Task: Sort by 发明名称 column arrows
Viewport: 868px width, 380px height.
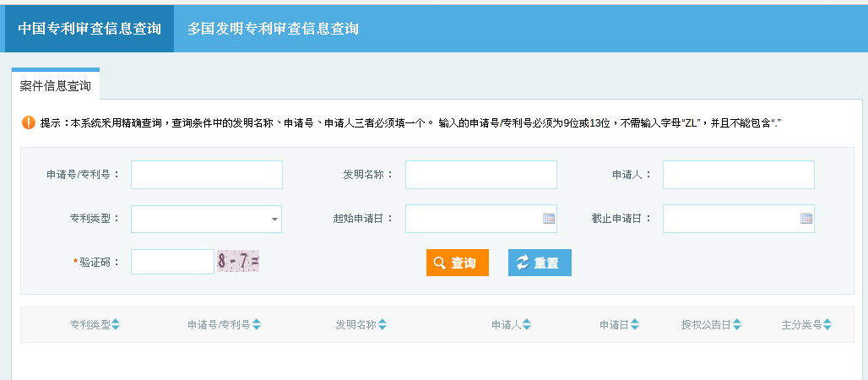Action: [382, 325]
